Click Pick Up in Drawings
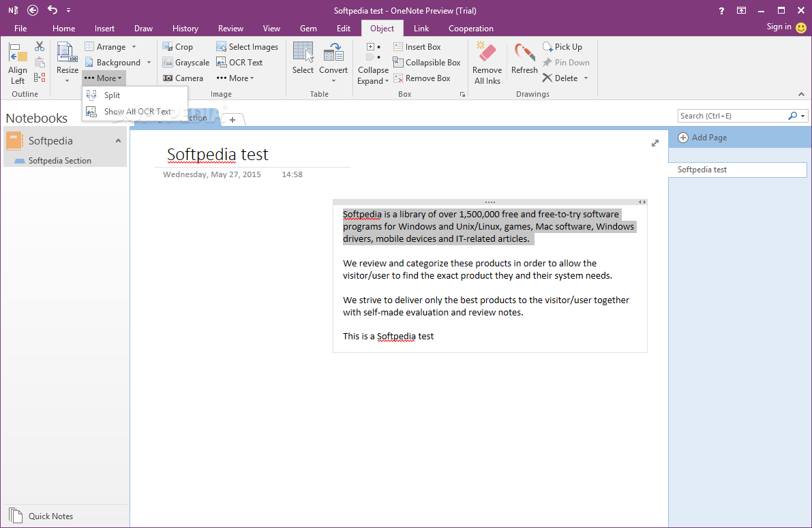The width and height of the screenshot is (812, 528). (562, 46)
